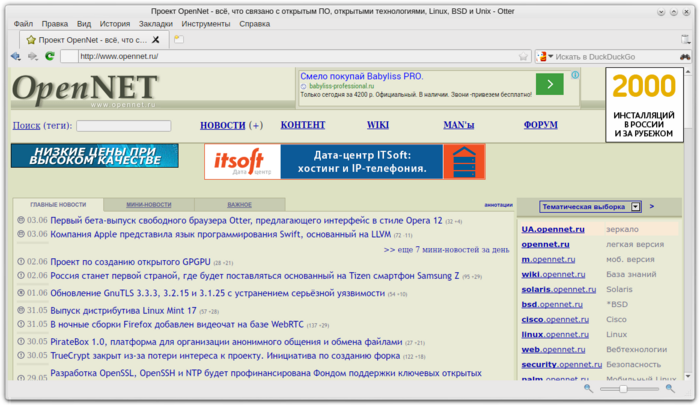
Task: Open a new tab with the tab-bar icon
Action: point(179,39)
